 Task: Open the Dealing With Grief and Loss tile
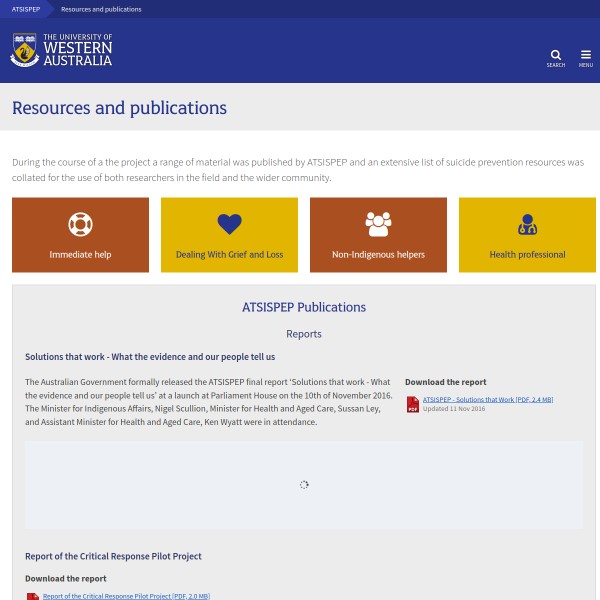229,254
